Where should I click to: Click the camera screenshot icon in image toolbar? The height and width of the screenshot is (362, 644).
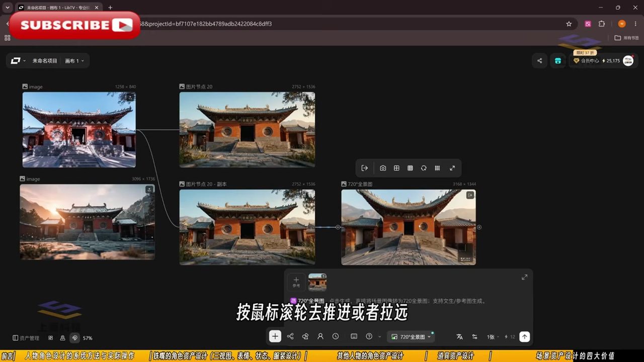[x=383, y=168]
